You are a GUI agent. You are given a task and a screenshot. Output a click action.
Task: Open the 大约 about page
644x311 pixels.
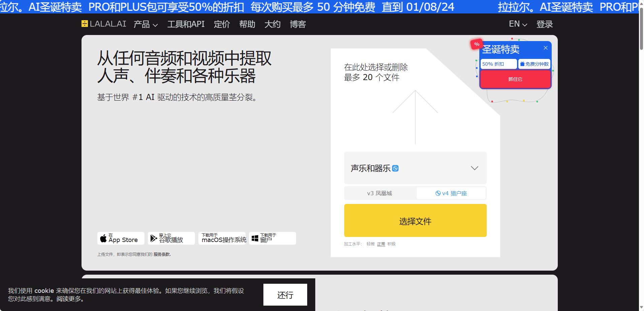(x=272, y=24)
